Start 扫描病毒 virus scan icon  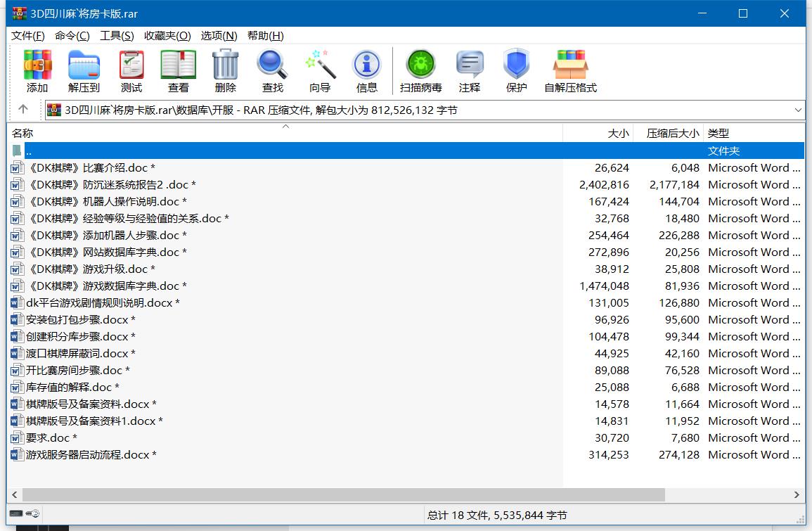(x=420, y=70)
